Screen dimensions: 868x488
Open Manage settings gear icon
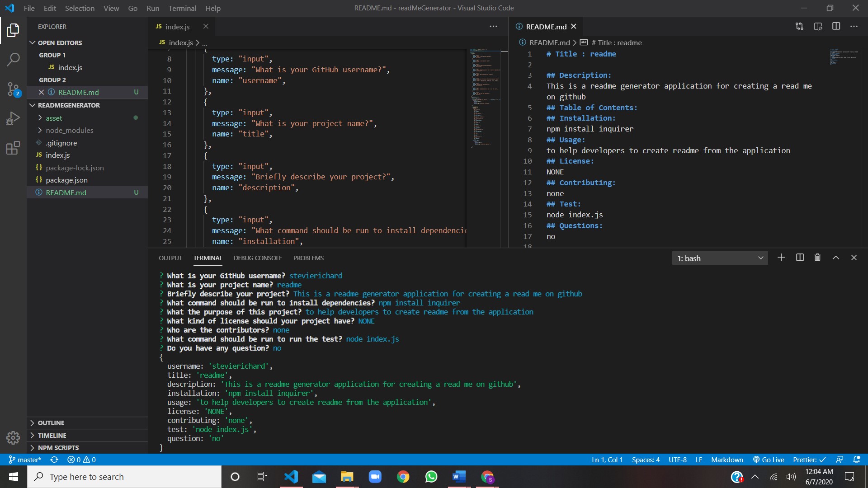click(x=13, y=437)
